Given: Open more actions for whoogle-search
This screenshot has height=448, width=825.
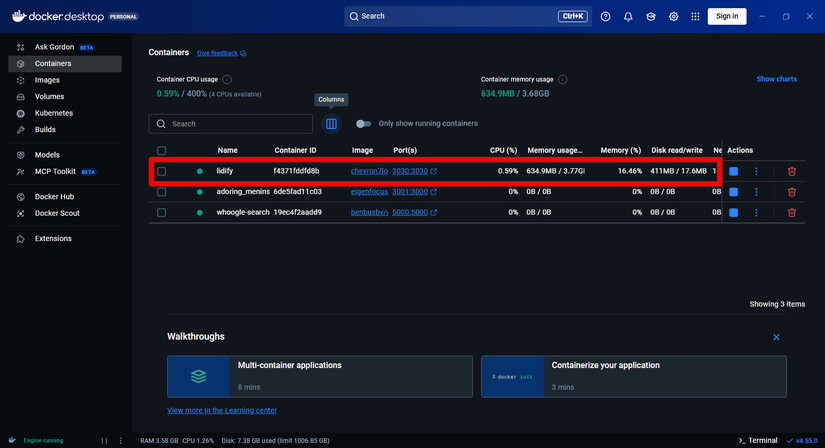Looking at the screenshot, I should click(756, 213).
